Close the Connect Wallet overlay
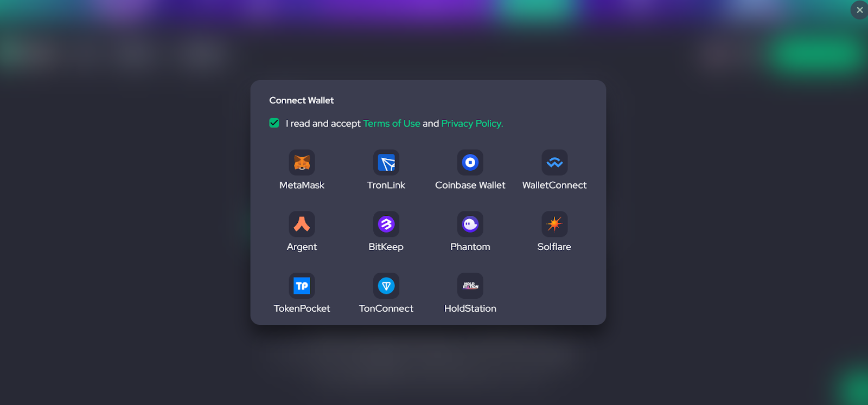 (x=859, y=10)
